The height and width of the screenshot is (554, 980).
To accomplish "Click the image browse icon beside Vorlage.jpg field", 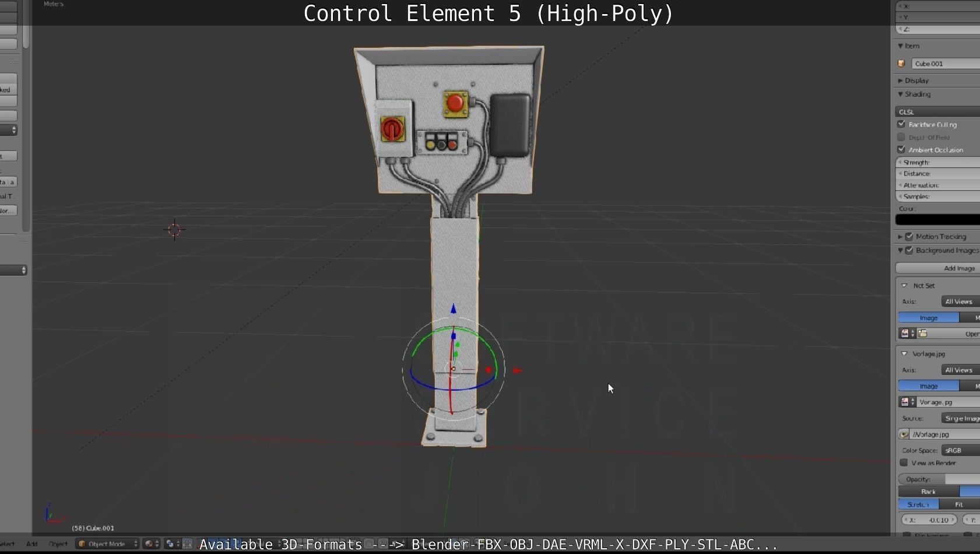I will click(907, 402).
